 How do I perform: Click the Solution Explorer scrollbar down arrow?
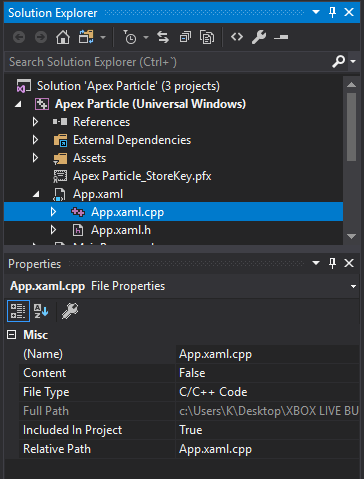[x=351, y=236]
